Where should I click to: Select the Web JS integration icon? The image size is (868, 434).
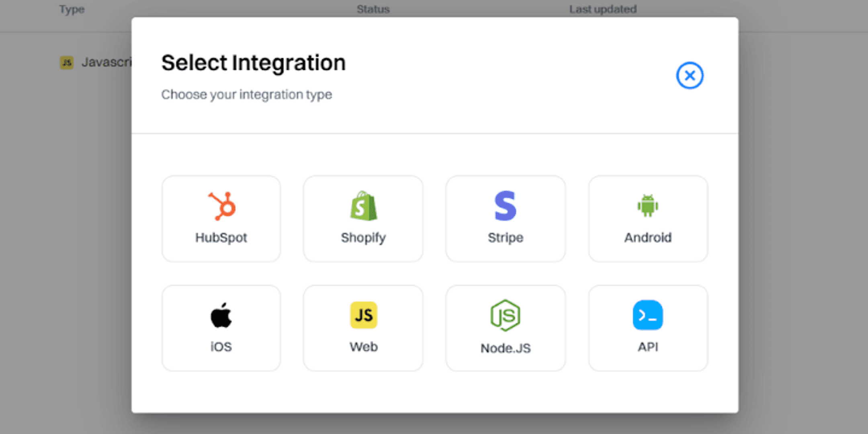(363, 315)
